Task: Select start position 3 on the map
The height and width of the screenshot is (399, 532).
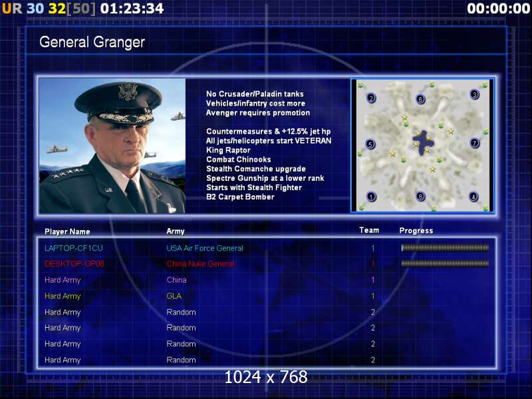Action: 475,94
